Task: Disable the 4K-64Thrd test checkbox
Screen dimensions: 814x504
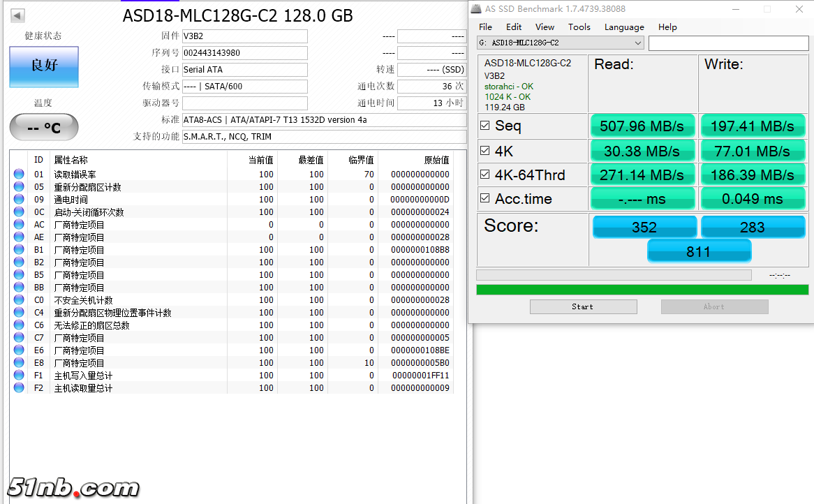Action: [485, 175]
